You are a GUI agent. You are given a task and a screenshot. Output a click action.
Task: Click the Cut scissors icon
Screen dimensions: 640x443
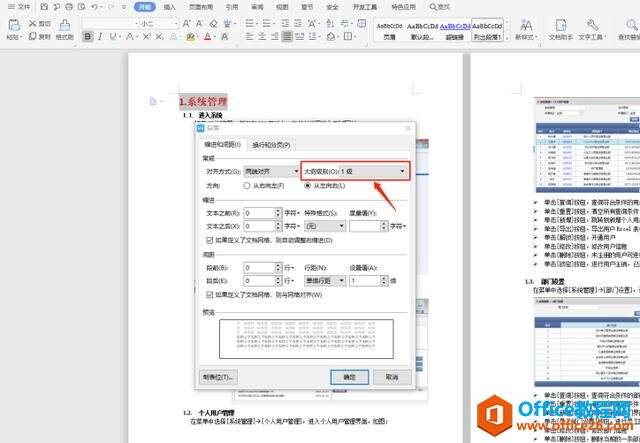pyautogui.click(x=33, y=24)
